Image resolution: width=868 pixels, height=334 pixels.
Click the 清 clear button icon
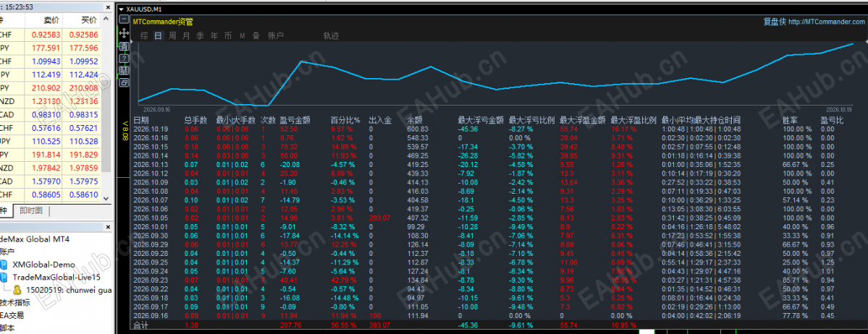pyautogui.click(x=124, y=46)
